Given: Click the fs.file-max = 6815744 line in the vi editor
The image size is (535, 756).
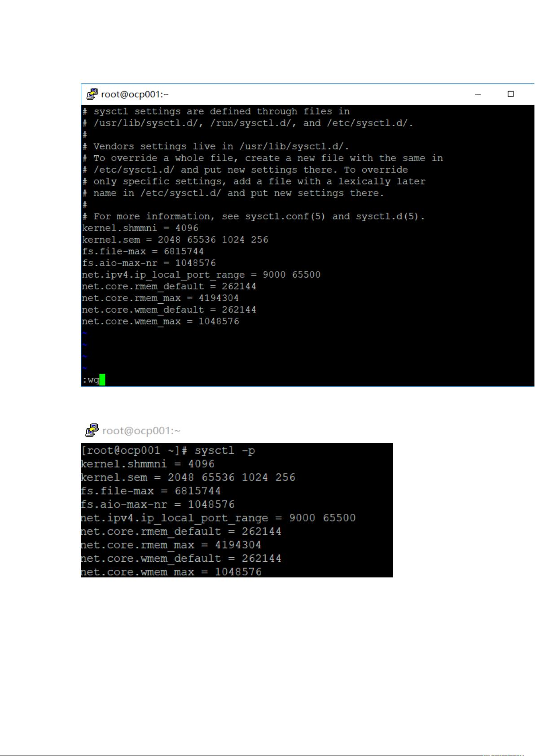Looking at the screenshot, I should (143, 251).
